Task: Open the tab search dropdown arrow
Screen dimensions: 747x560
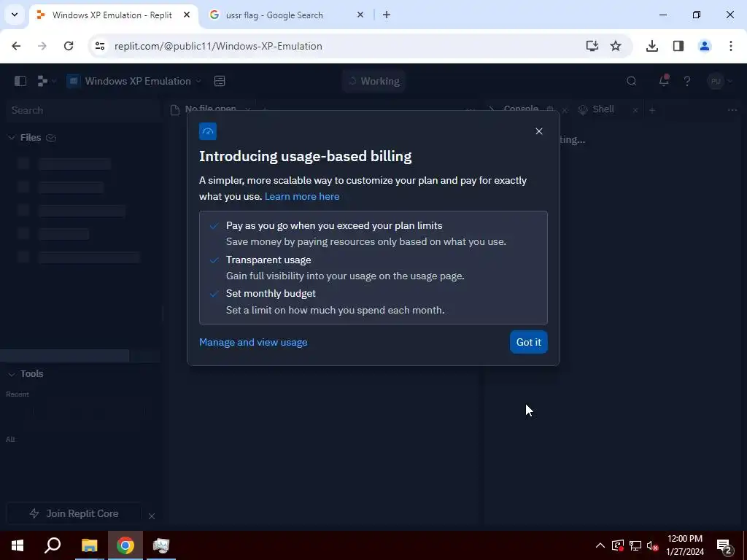Action: 15,15
